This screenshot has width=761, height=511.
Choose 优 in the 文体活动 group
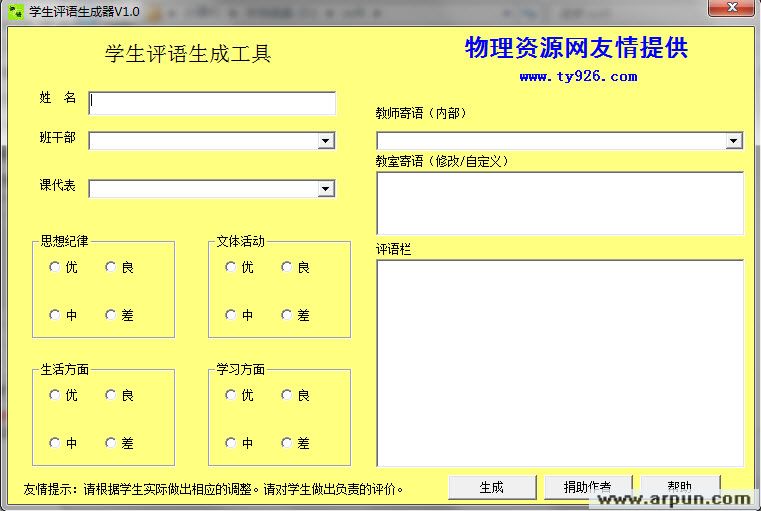(240, 267)
